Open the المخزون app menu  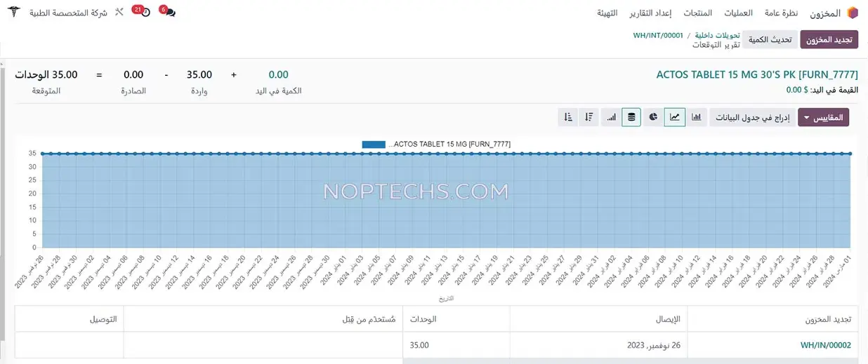point(824,13)
